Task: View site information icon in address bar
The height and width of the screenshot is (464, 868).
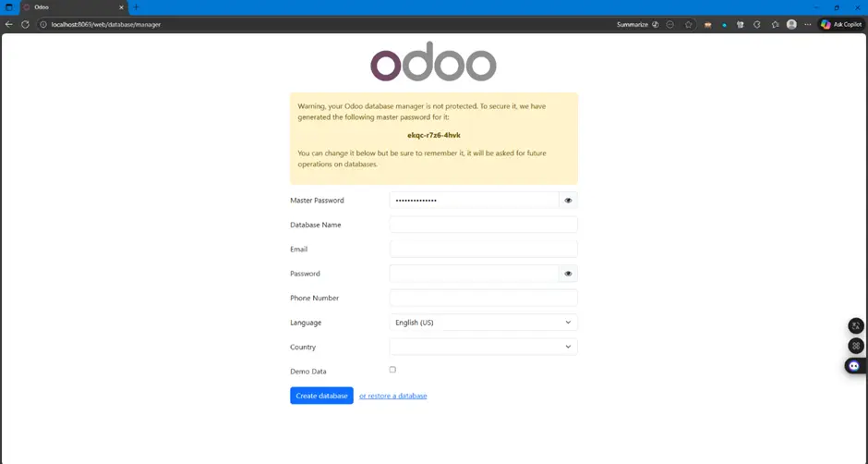Action: point(43,24)
